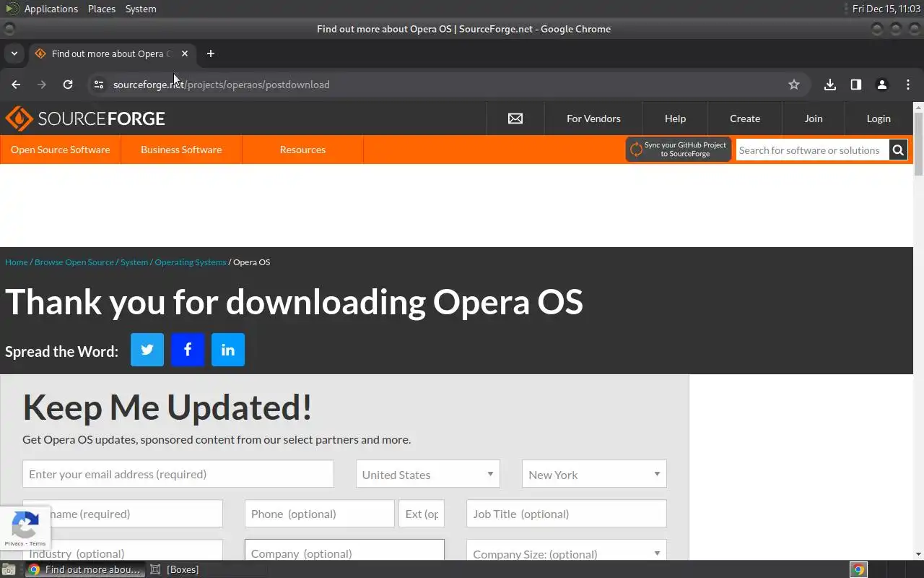The height and width of the screenshot is (578, 924).
Task: Go to Home breadcrumb
Action: coord(17,262)
